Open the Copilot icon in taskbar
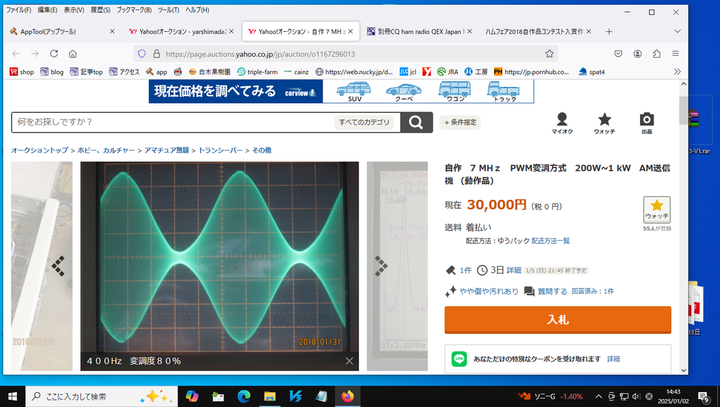The image size is (720, 407). point(192,396)
